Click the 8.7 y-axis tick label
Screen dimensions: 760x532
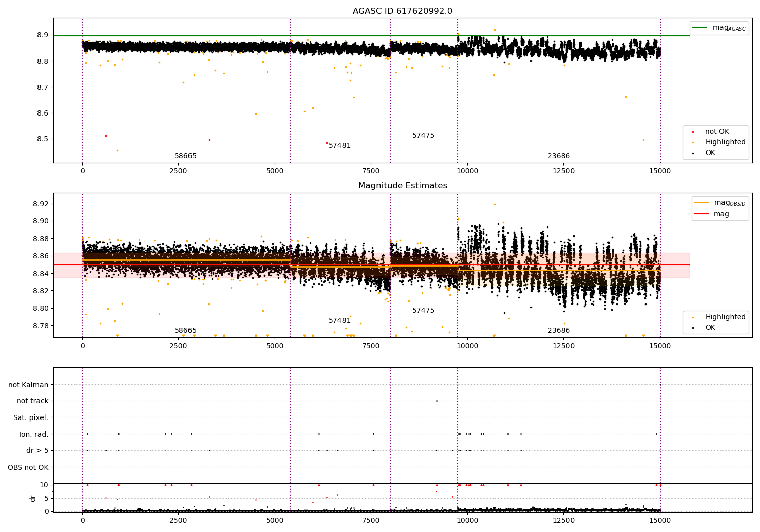click(x=42, y=87)
